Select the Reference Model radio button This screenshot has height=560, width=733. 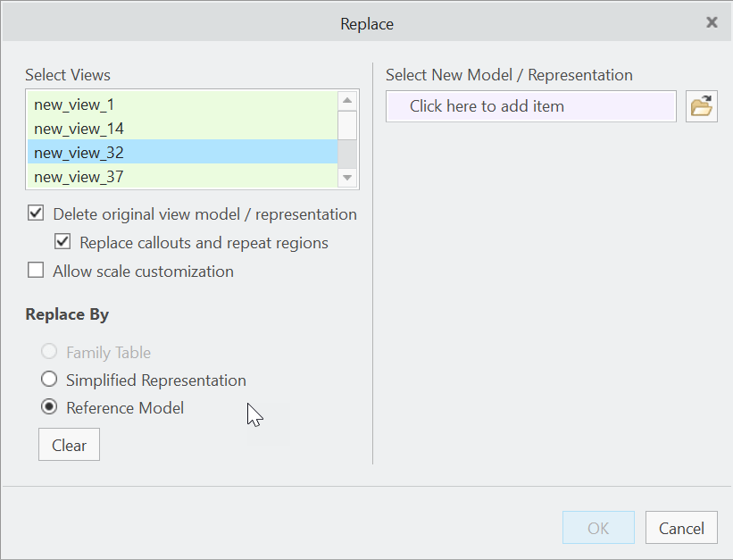[x=50, y=407]
